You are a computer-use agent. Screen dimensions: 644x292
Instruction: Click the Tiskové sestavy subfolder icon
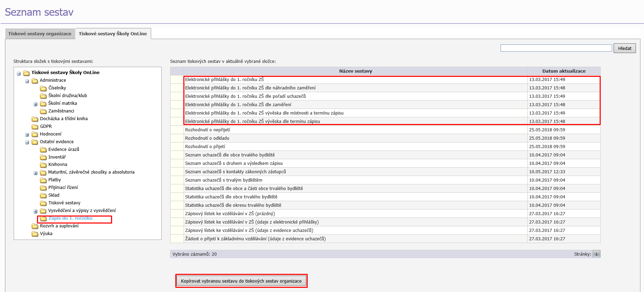(x=43, y=203)
